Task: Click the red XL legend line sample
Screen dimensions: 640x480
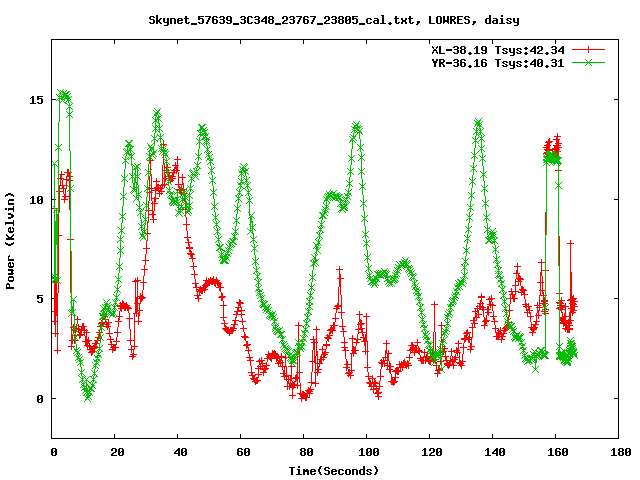Action: (588, 50)
